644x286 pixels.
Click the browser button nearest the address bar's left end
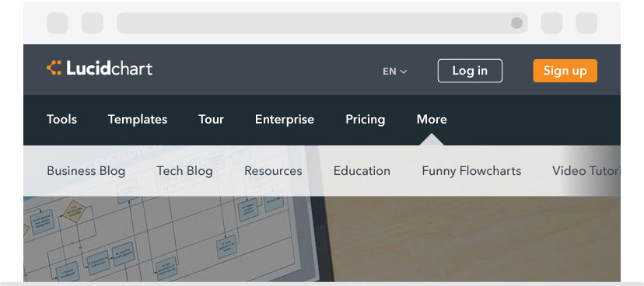coord(93,23)
